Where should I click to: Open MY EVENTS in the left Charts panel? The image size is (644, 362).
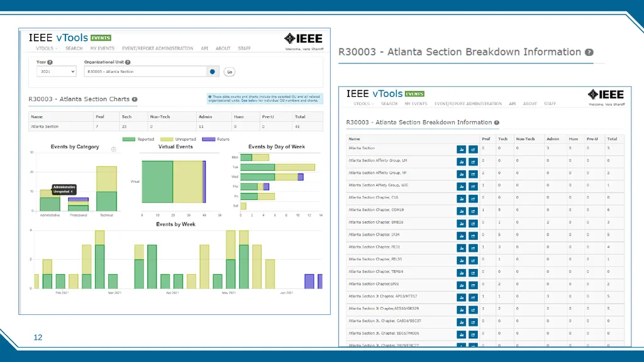click(103, 48)
